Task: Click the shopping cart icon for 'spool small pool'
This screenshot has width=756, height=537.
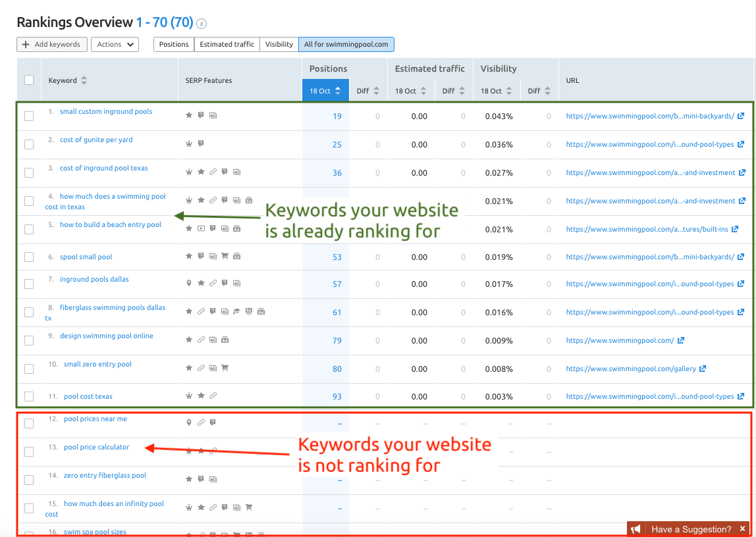Action: 225,255
